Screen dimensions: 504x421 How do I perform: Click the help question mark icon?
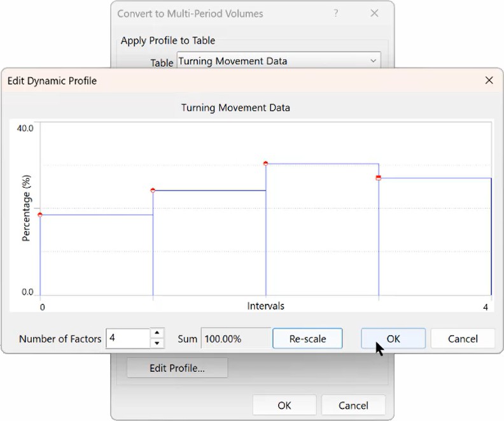coord(335,13)
